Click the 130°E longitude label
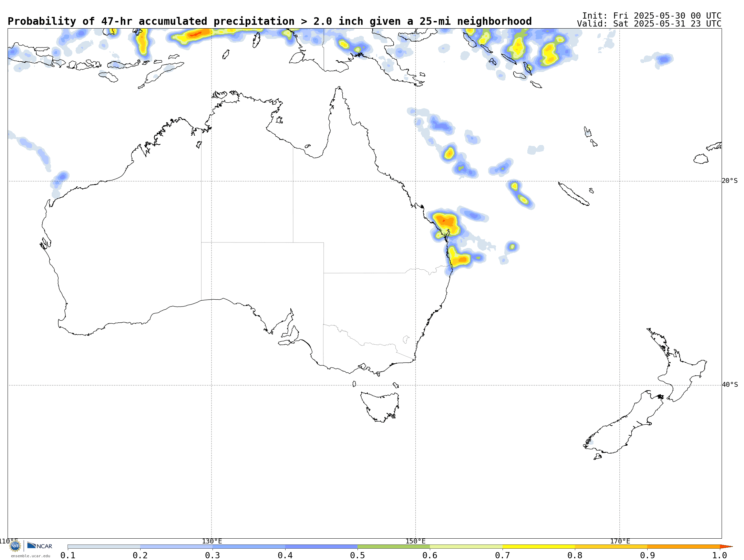This screenshot has width=744, height=560. pyautogui.click(x=211, y=541)
